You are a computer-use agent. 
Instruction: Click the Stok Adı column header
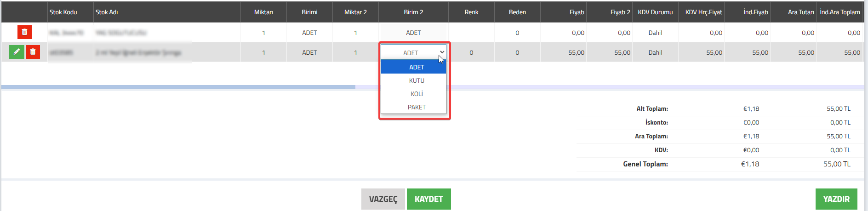107,12
